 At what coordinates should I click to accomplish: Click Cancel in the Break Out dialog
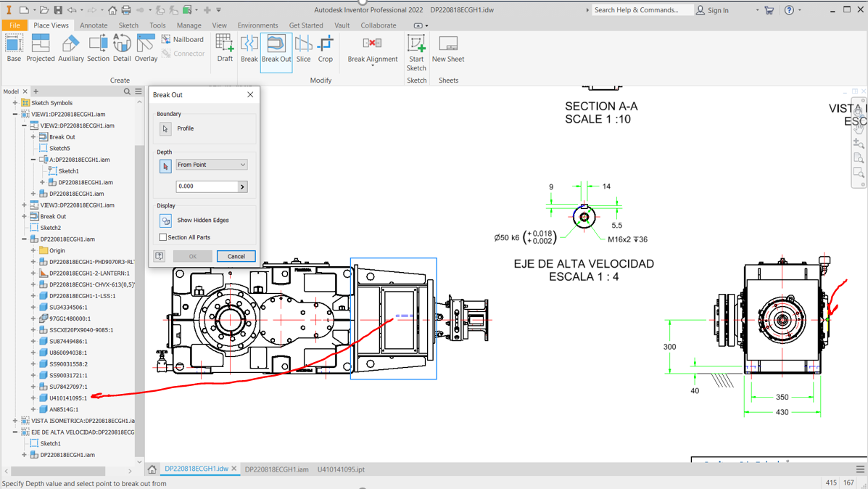click(236, 255)
